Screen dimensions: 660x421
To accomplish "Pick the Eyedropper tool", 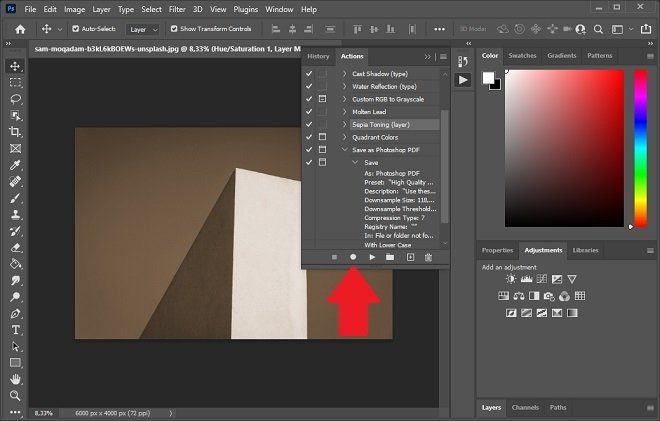I will [x=15, y=165].
